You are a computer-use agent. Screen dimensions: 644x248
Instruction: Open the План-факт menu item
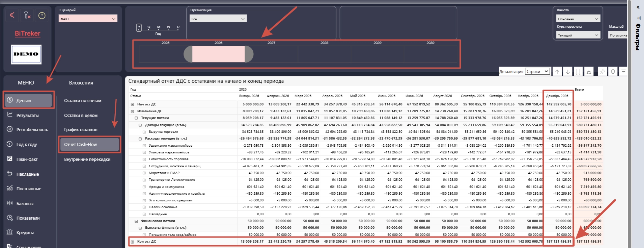[27, 159]
